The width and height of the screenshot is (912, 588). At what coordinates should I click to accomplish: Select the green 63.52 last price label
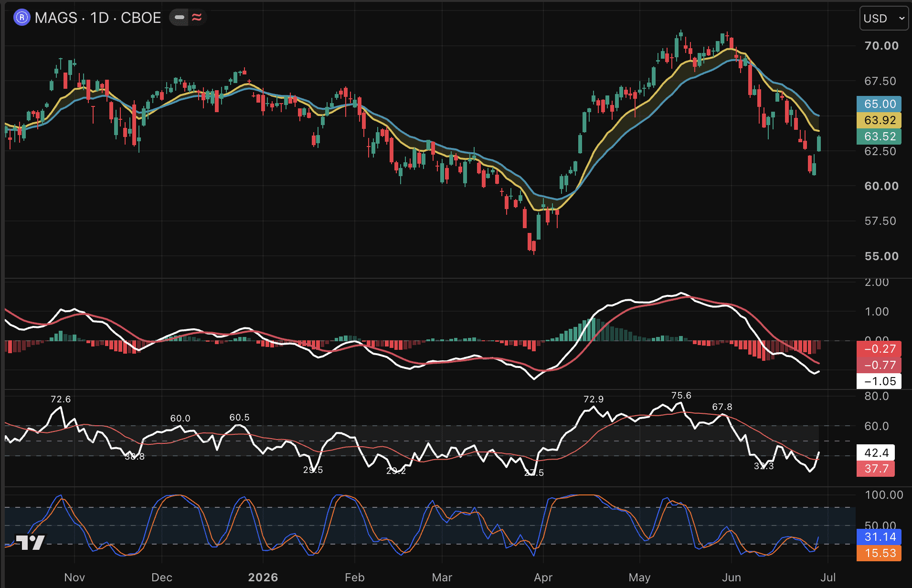tap(879, 136)
